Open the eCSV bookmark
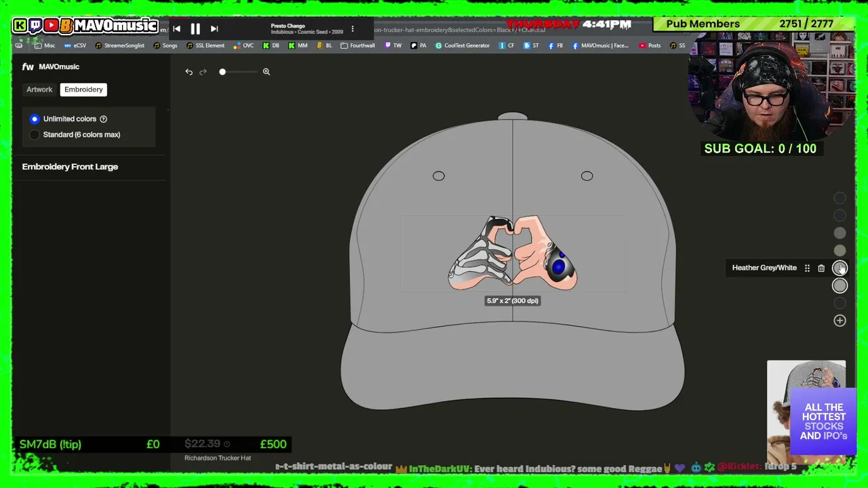 (x=75, y=45)
